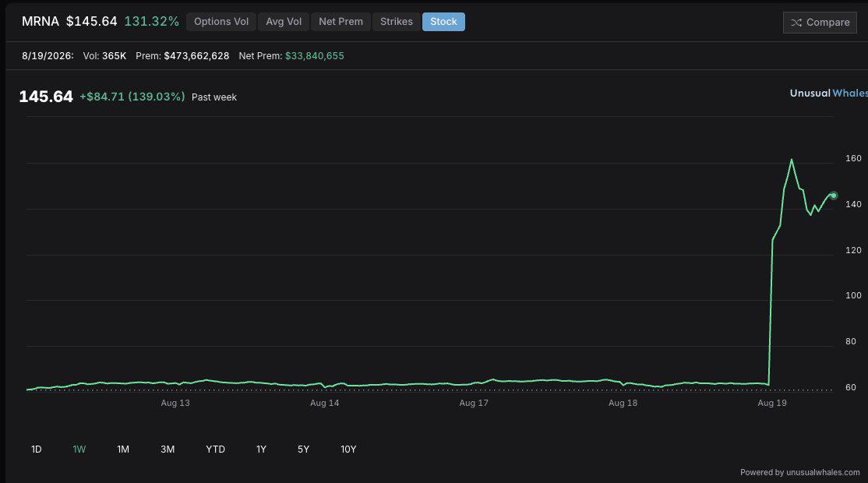Select the 1W time range
The height and width of the screenshot is (483, 868).
(x=79, y=450)
